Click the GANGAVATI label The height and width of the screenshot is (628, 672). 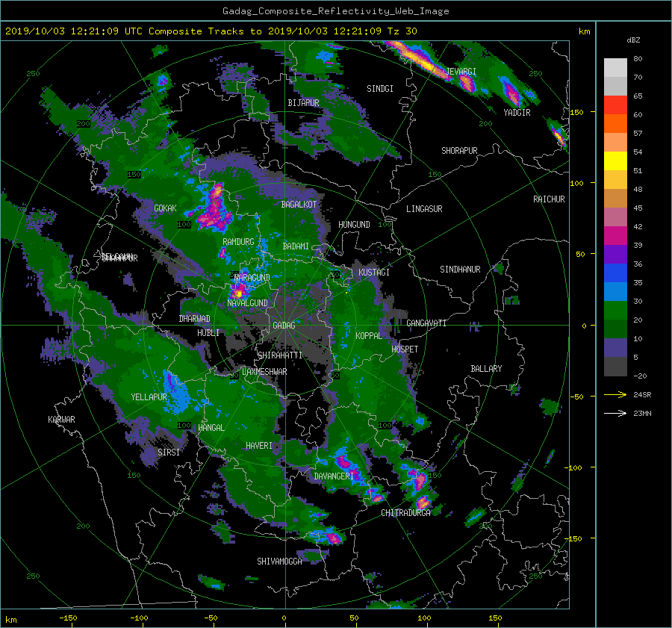pos(426,323)
